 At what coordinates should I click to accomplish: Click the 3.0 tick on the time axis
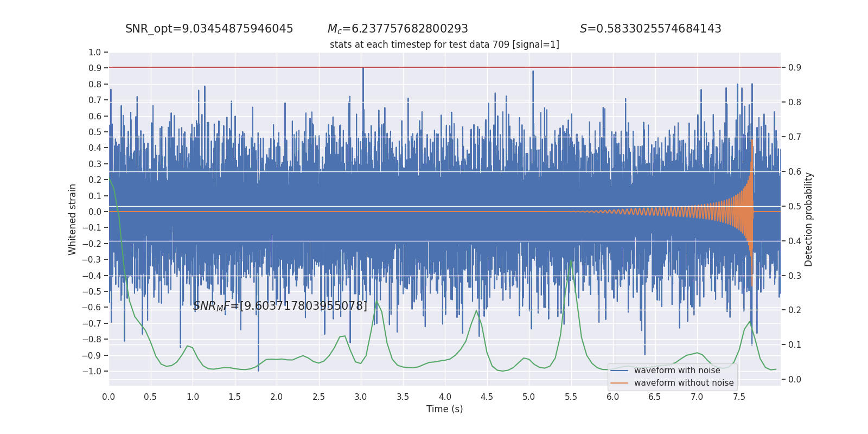[x=361, y=397]
